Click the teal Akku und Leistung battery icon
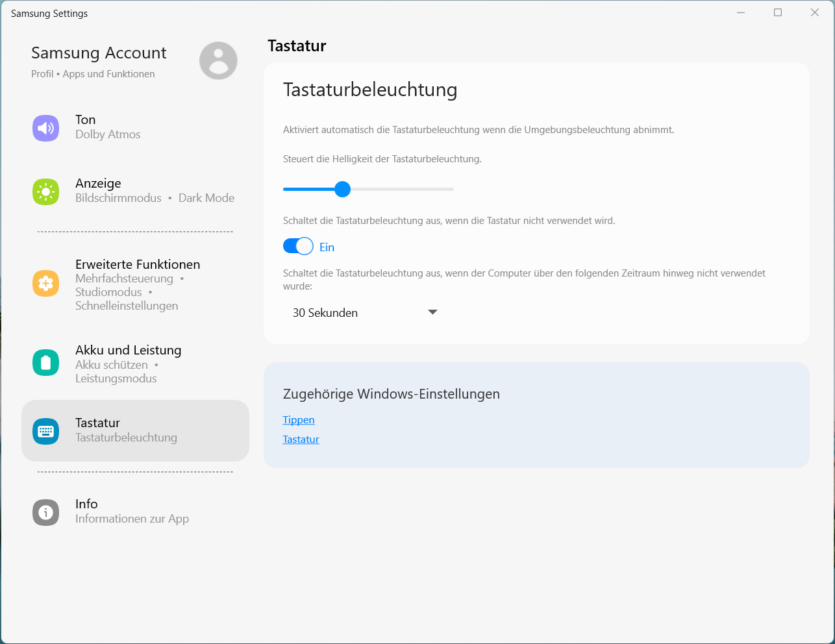Screen dimensions: 835x644 point(45,363)
